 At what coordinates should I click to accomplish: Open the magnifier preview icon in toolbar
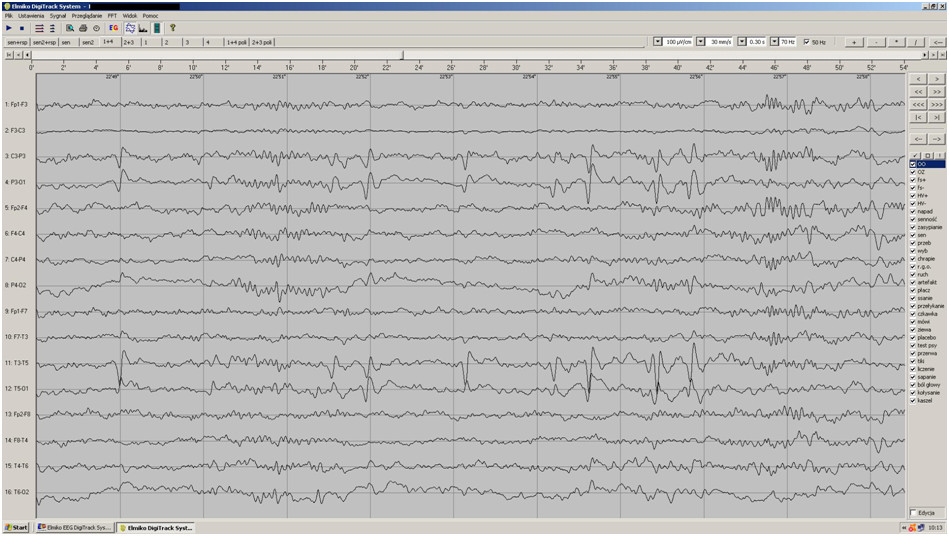pos(70,28)
